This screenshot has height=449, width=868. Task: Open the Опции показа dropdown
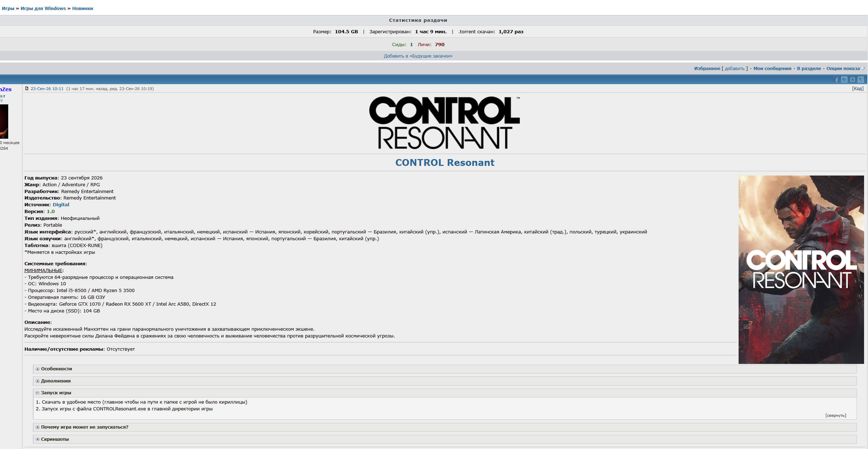(x=845, y=68)
